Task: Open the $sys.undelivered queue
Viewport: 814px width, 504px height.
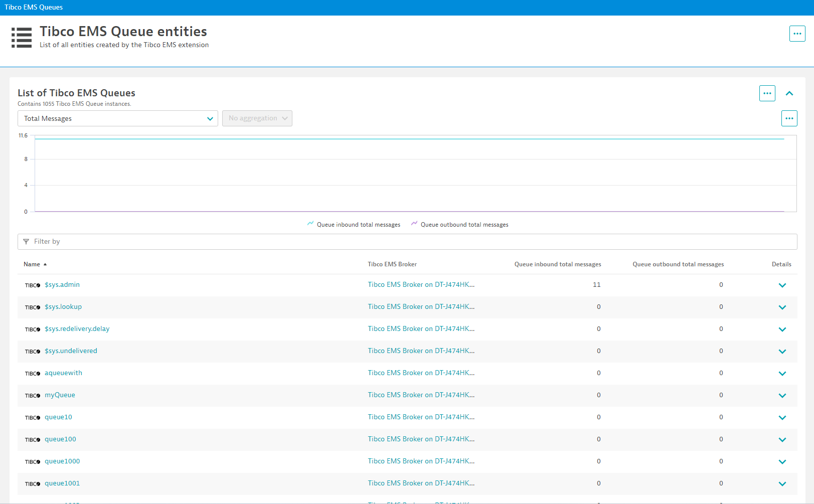Action: tap(71, 351)
